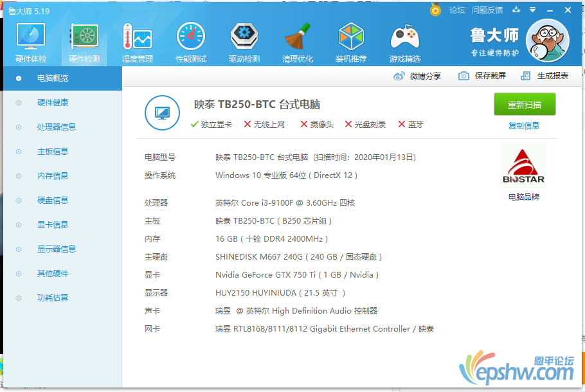Click 摄像头 unavailable indicator
The image size is (585, 392).
317,124
